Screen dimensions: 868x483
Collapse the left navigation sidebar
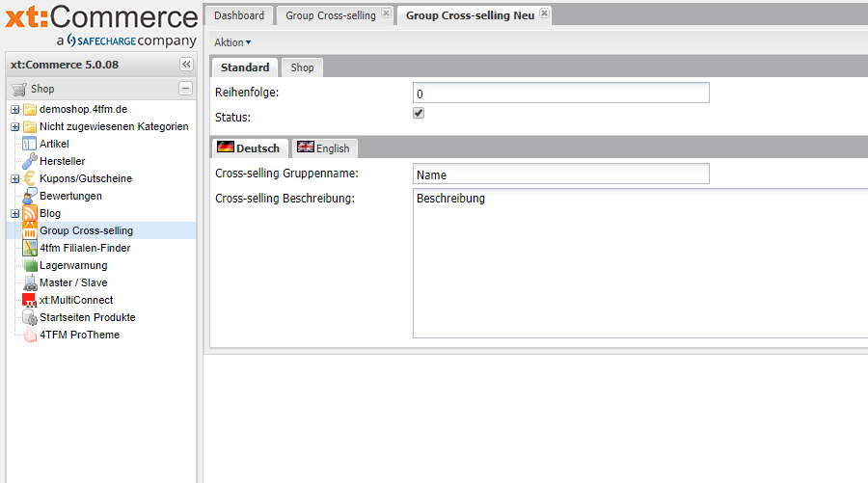click(186, 64)
